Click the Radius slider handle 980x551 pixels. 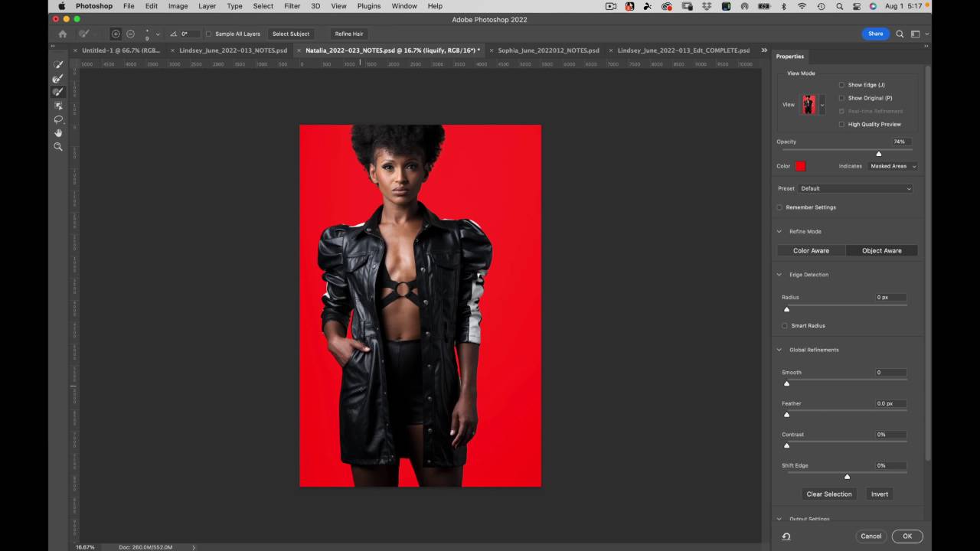(786, 309)
